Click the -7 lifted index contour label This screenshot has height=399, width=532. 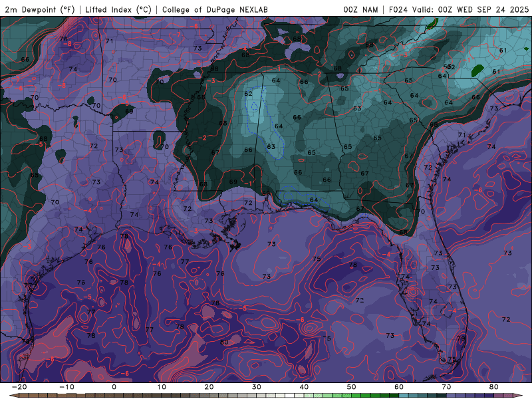pyautogui.click(x=176, y=35)
